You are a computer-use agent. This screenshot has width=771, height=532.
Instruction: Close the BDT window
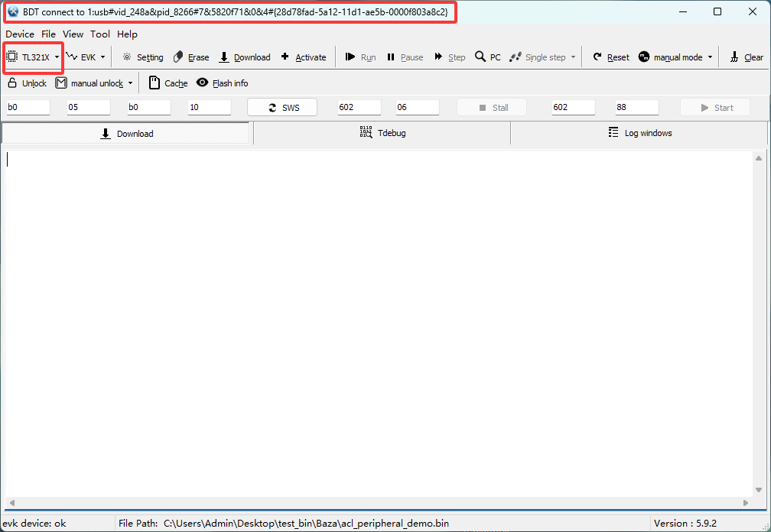tap(753, 11)
